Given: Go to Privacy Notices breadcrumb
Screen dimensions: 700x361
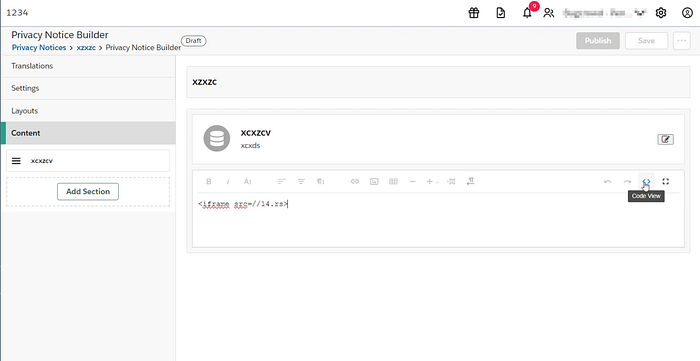Looking at the screenshot, I should 39,47.
